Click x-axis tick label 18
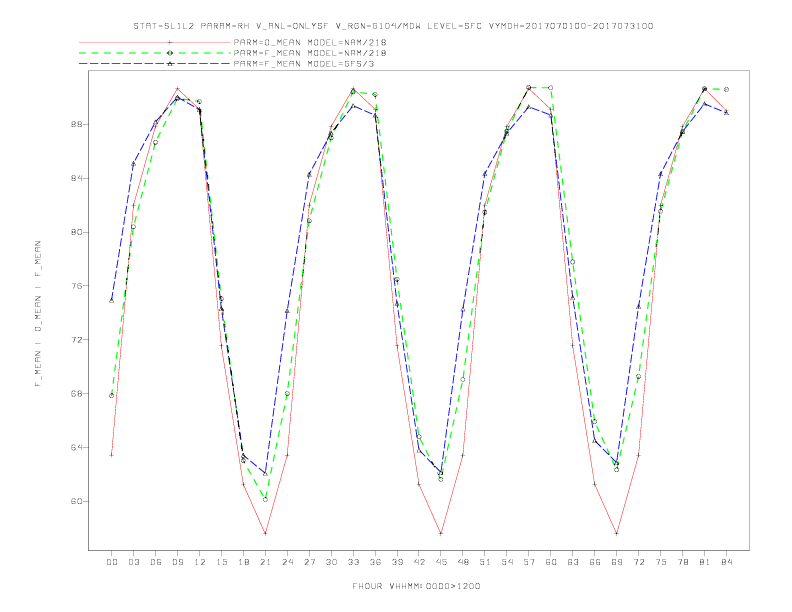 tap(243, 562)
